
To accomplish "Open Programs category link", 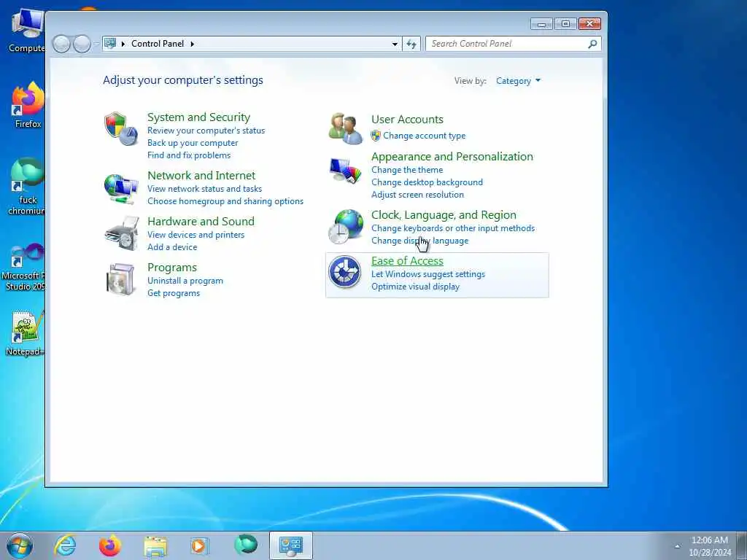I will pyautogui.click(x=172, y=267).
